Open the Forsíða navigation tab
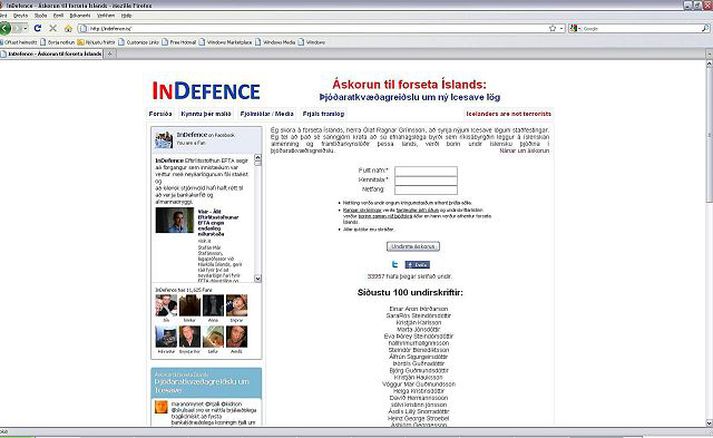This screenshot has height=438, width=713. coord(161,114)
